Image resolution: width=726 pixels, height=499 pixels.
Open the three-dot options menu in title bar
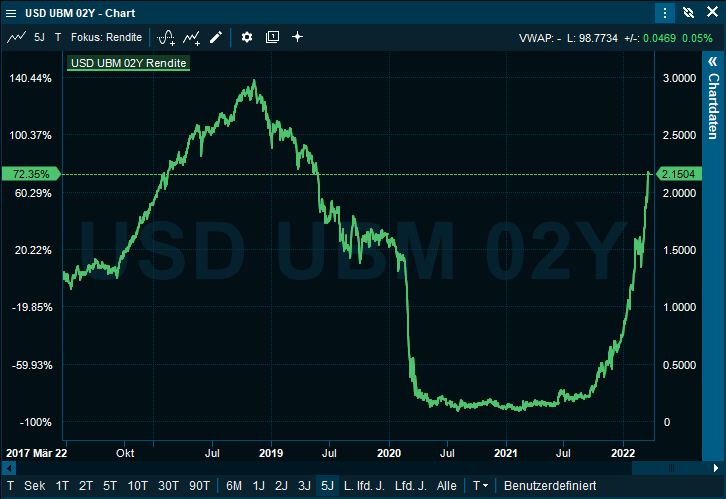click(x=666, y=13)
